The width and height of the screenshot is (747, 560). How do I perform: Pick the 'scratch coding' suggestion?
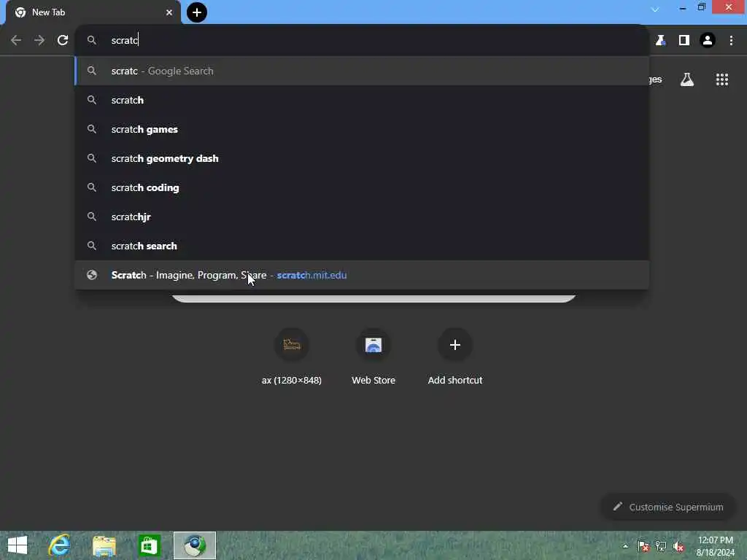(x=362, y=187)
